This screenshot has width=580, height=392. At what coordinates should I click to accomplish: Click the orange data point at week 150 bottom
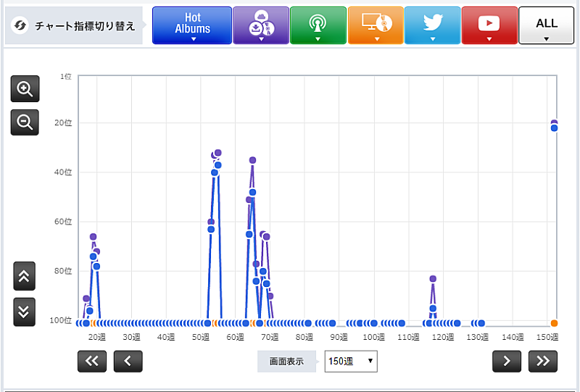click(554, 323)
